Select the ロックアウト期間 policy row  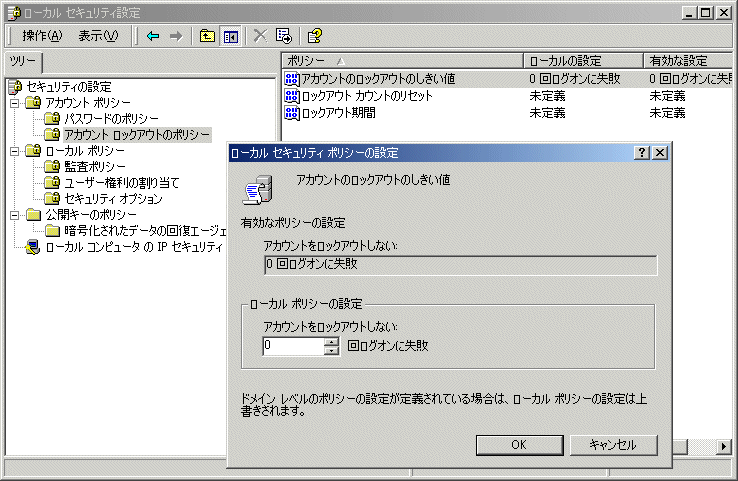pyautogui.click(x=507, y=113)
